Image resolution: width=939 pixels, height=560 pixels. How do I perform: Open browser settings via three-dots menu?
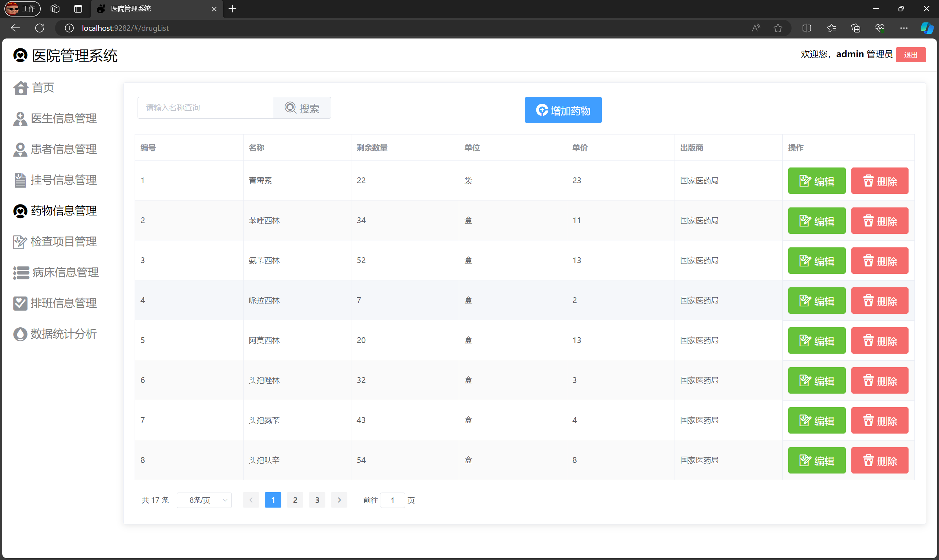(x=903, y=28)
